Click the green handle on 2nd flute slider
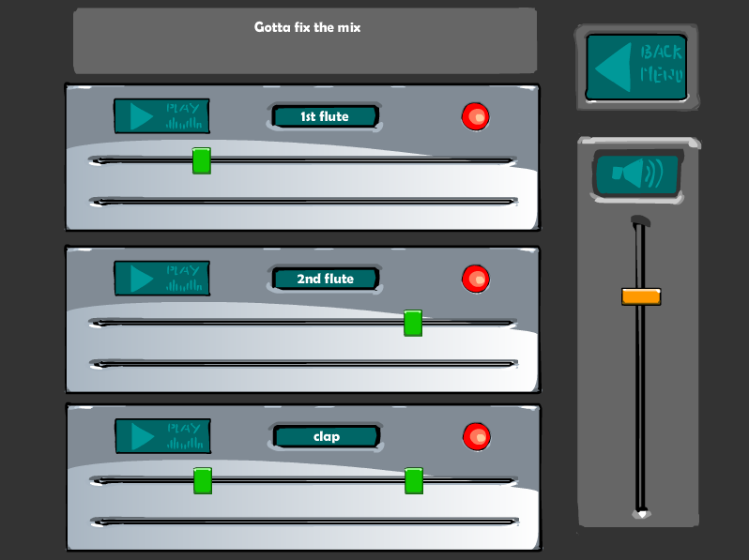749x560 pixels. click(x=412, y=323)
